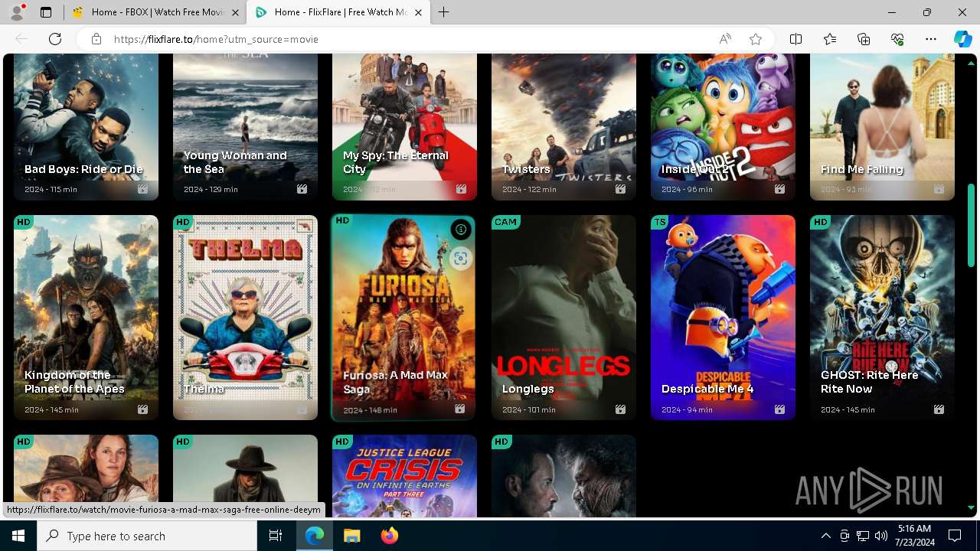Image resolution: width=980 pixels, height=551 pixels.
Task: Click clapperboard icon on Twisters card
Action: click(x=620, y=189)
